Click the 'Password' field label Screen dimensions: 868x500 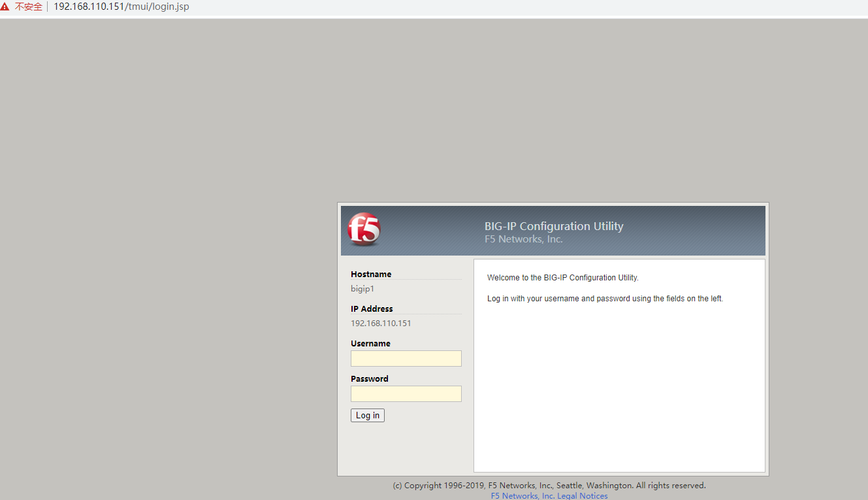370,379
